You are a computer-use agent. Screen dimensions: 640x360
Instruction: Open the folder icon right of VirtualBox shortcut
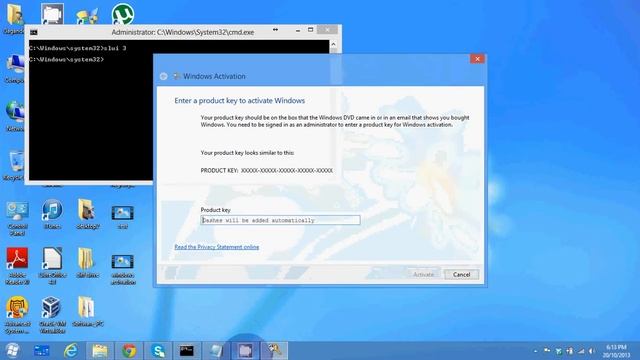point(87,311)
